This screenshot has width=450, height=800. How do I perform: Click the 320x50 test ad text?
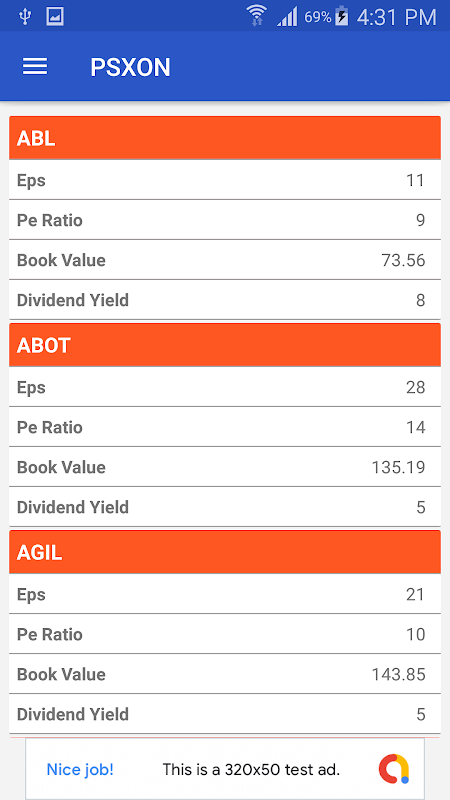251,769
